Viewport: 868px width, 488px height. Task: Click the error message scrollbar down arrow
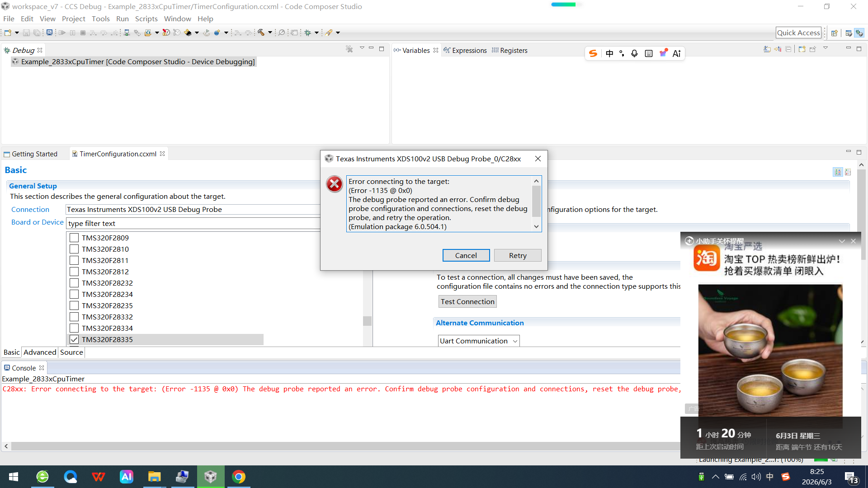point(536,226)
